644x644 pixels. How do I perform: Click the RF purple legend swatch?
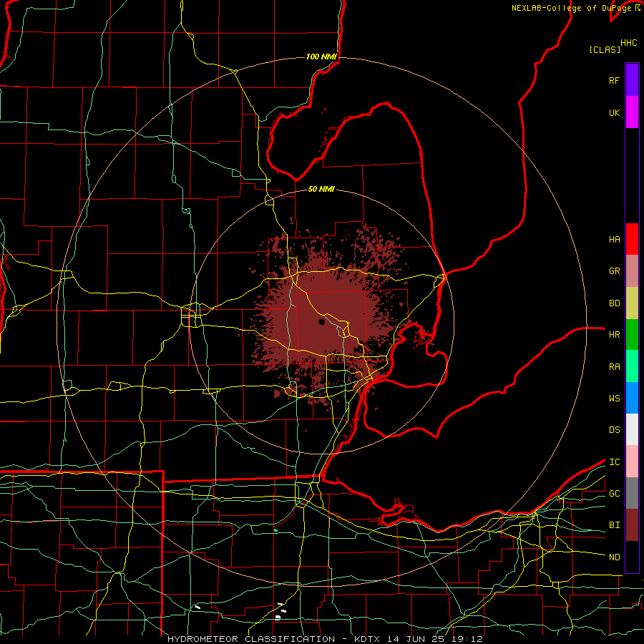(x=632, y=79)
